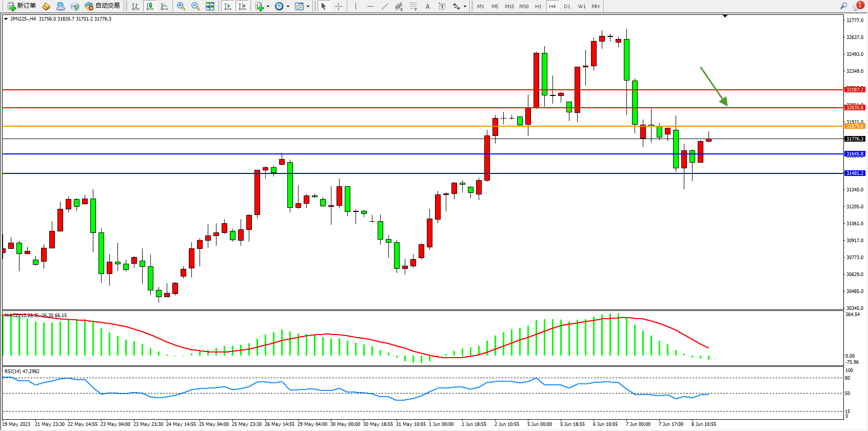This screenshot has width=868, height=431.
Task: Toggle 自动交易 auto trading button
Action: click(103, 6)
